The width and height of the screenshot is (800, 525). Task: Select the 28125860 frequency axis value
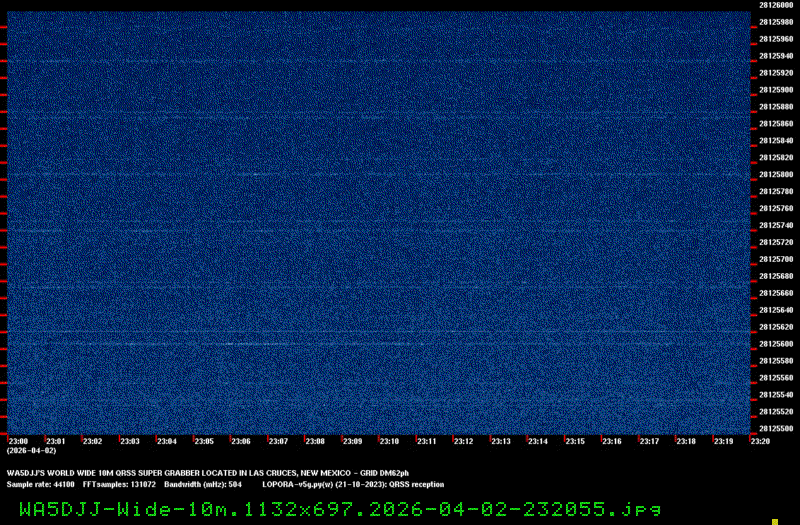776,123
